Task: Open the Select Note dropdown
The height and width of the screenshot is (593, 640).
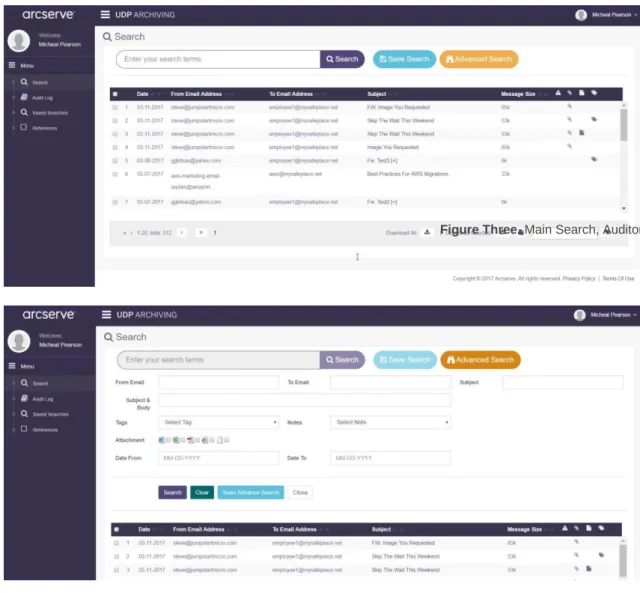Action: (x=391, y=422)
